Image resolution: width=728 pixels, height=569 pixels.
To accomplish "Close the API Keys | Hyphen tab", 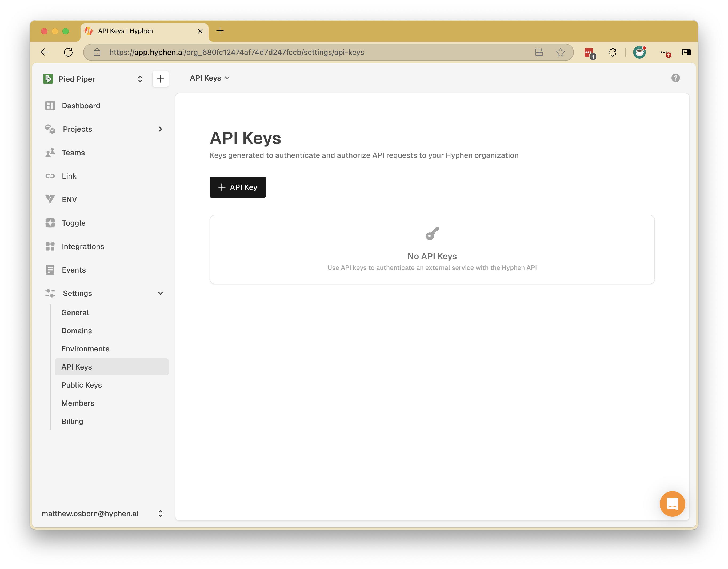I will pyautogui.click(x=200, y=31).
